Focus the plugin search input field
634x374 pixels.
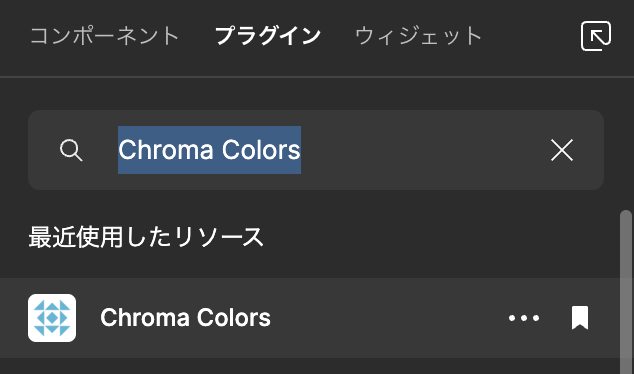pos(316,150)
